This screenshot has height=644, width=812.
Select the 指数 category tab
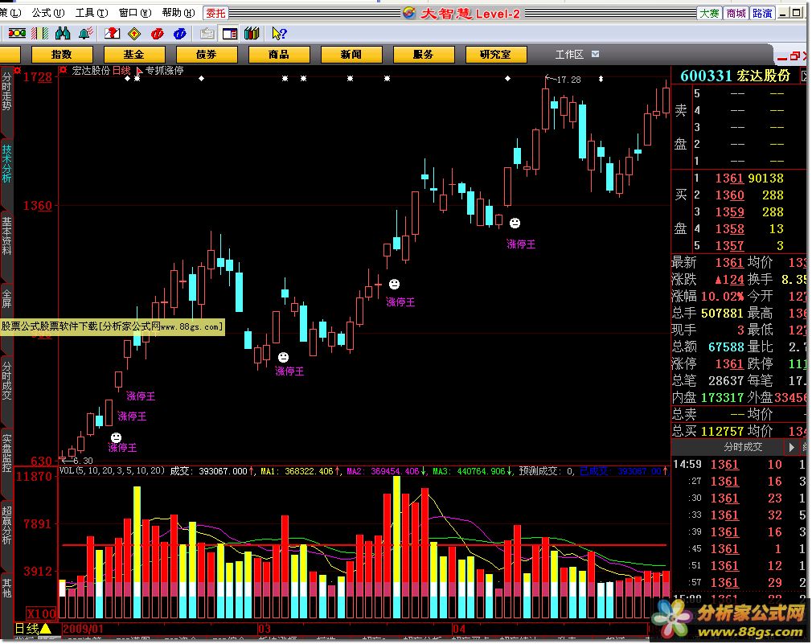coord(62,55)
